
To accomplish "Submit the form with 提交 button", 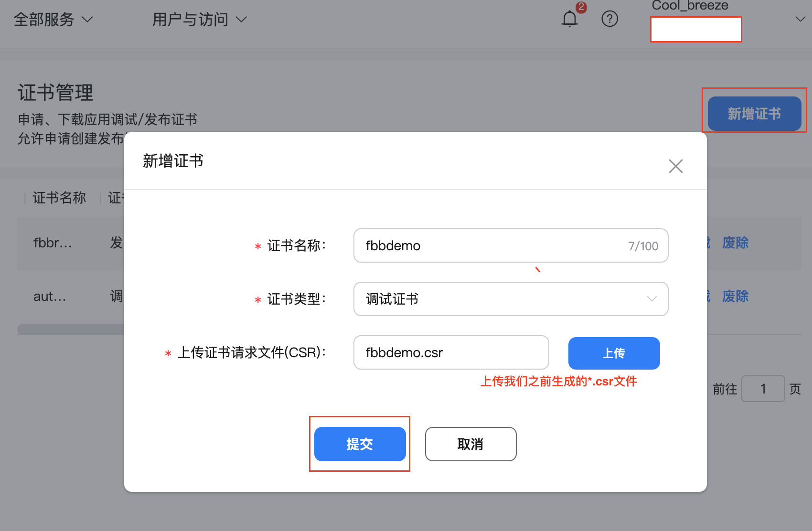I will [x=360, y=444].
